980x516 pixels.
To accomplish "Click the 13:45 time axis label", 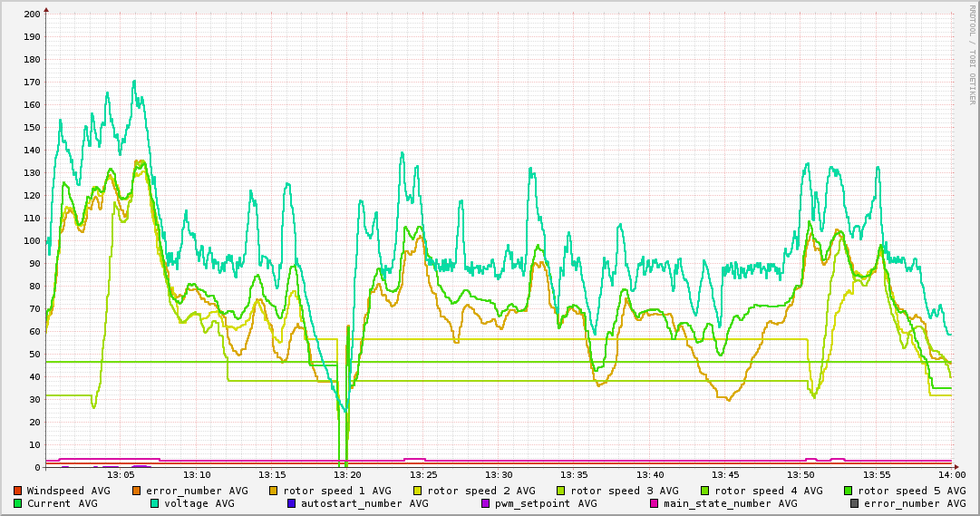I will coord(726,475).
